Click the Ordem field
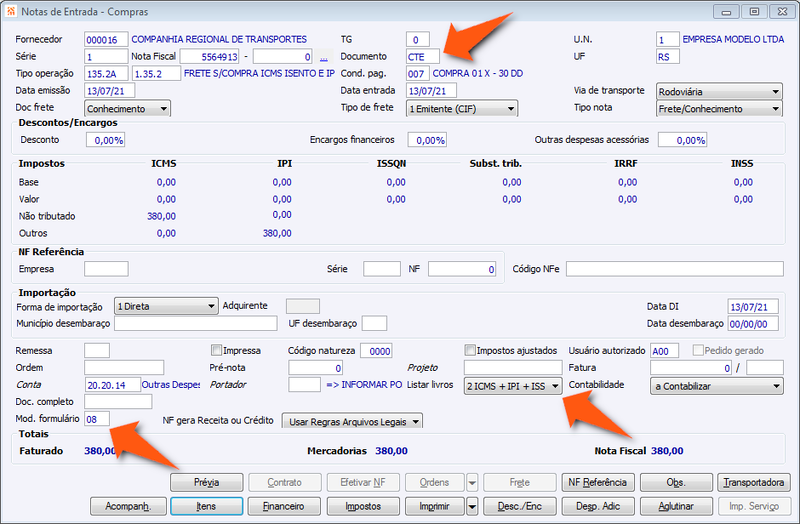This screenshot has width=800, height=524. click(x=124, y=368)
